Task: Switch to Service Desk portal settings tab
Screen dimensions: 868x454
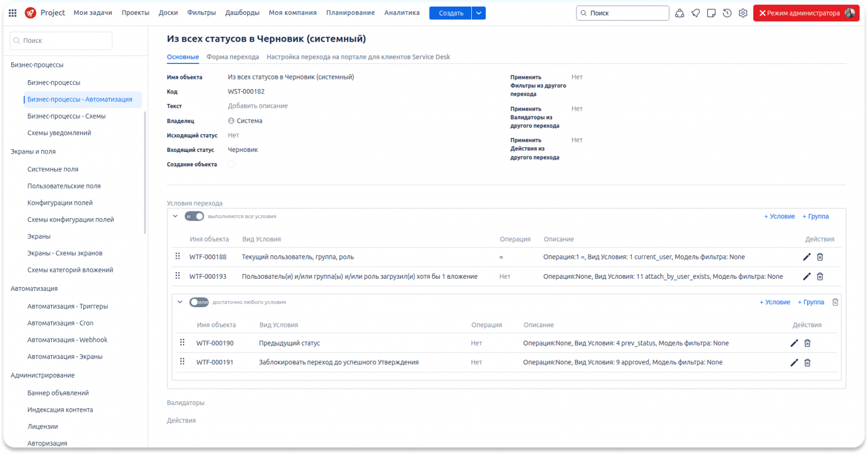Action: pyautogui.click(x=358, y=57)
